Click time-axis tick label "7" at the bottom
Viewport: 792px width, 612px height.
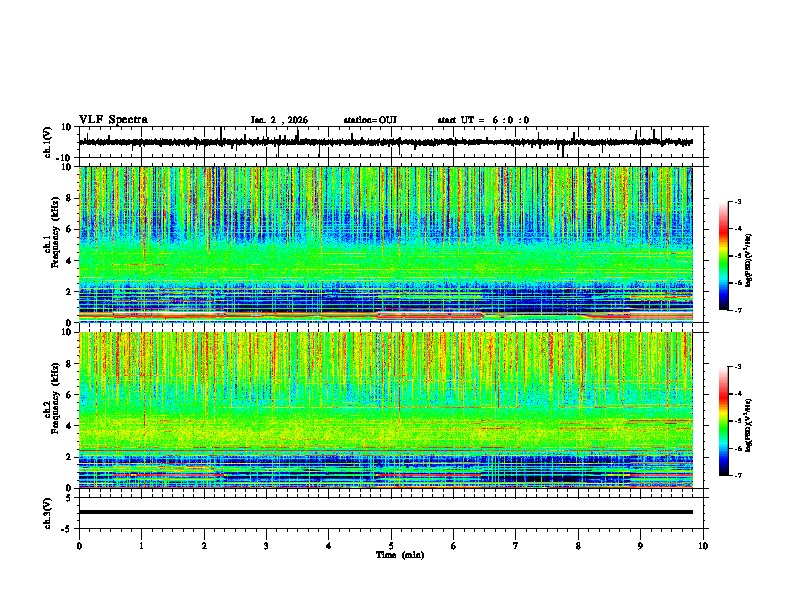click(516, 546)
